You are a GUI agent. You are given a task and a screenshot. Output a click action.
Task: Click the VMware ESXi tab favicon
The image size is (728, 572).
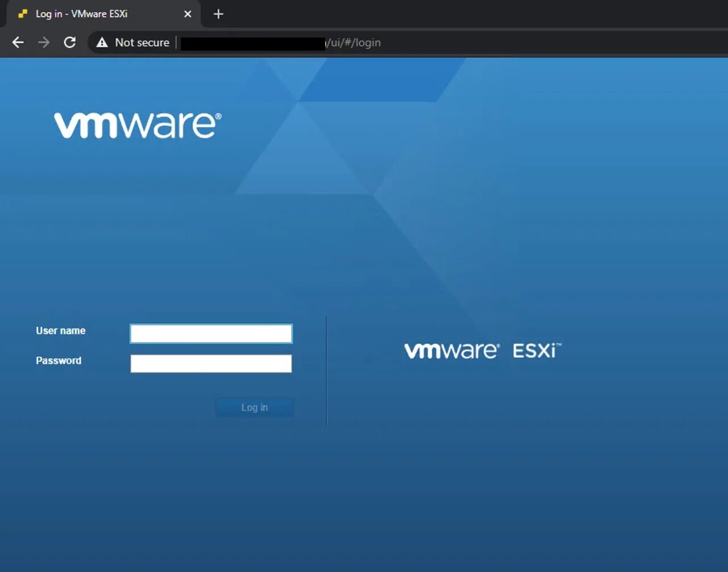pyautogui.click(x=23, y=14)
